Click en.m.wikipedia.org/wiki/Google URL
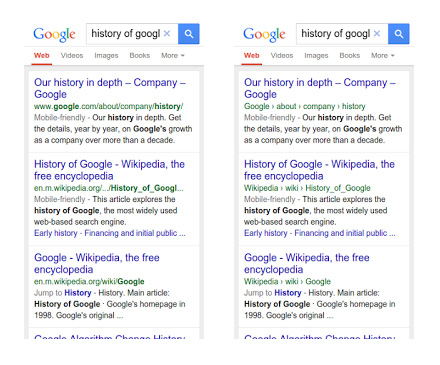This screenshot has height=365, width=440. pyautogui.click(x=89, y=282)
